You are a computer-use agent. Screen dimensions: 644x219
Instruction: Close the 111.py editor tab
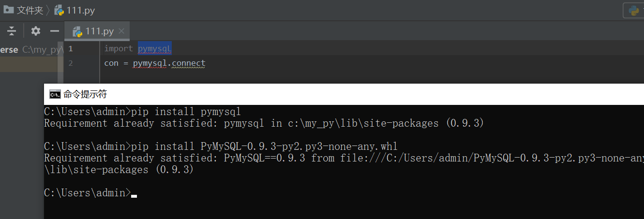[121, 31]
